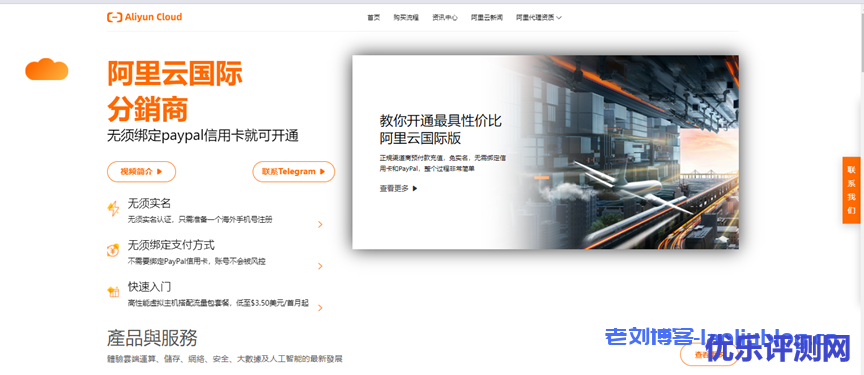Click the play arrow in 视频简介 button
Viewport: 864px width, 375px height.
click(x=160, y=171)
